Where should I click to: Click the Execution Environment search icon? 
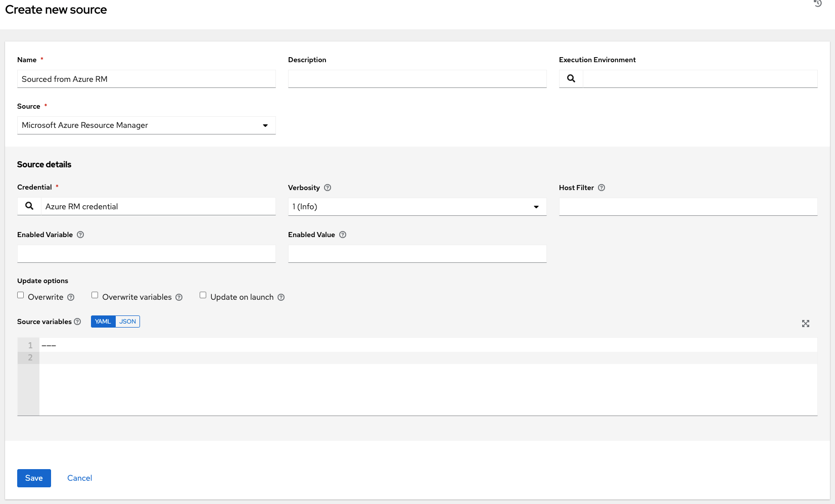571,78
